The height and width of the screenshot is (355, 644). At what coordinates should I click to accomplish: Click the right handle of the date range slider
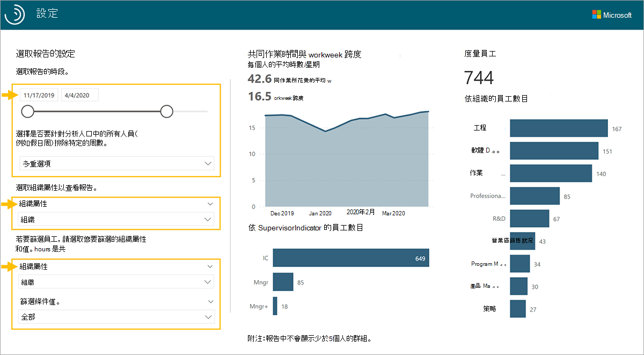(166, 111)
